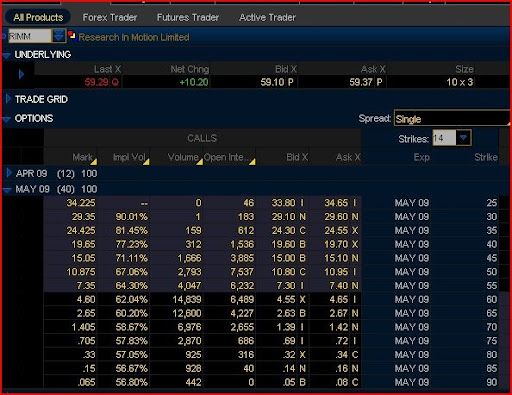Open the Futures Trader tab
The width and height of the screenshot is (512, 395).
[x=188, y=17]
